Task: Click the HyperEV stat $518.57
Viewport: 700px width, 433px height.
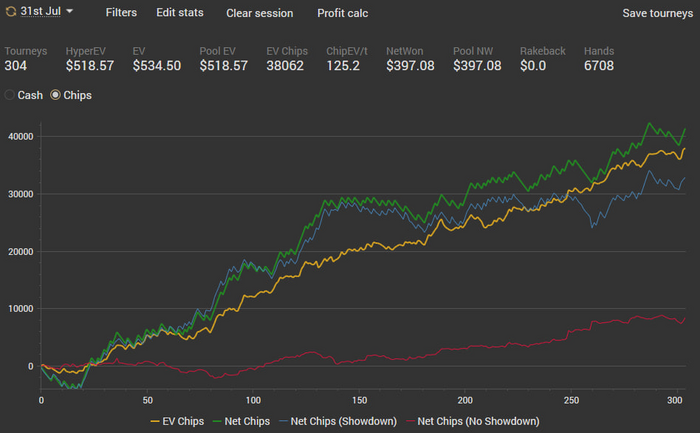Action: tap(90, 66)
